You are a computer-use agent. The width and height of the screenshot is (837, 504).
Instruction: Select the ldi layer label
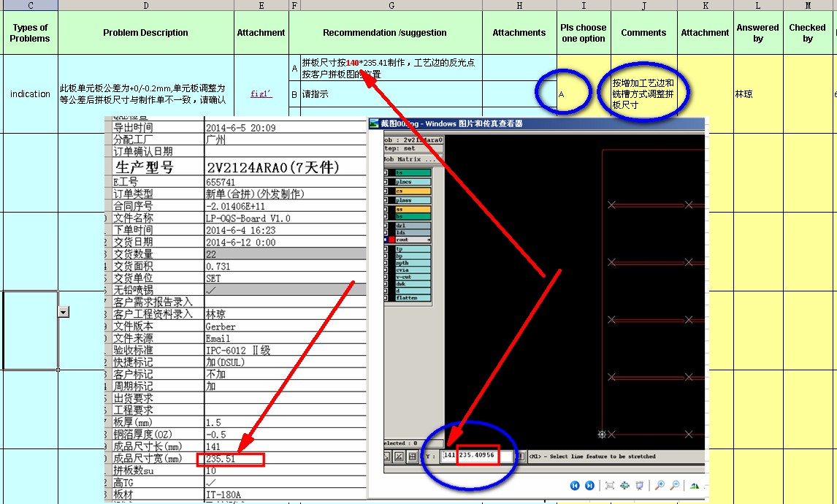(413, 232)
